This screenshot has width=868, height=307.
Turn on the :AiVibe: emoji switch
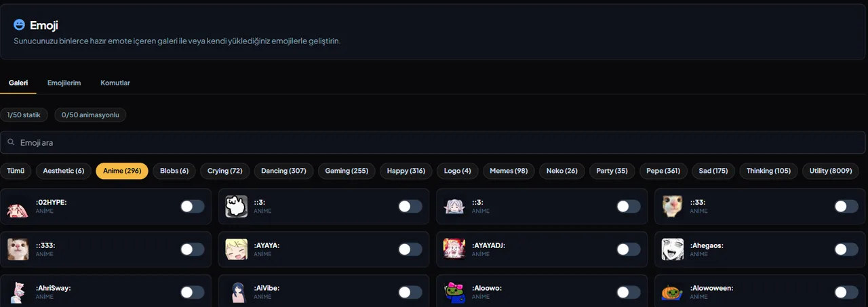pos(410,292)
